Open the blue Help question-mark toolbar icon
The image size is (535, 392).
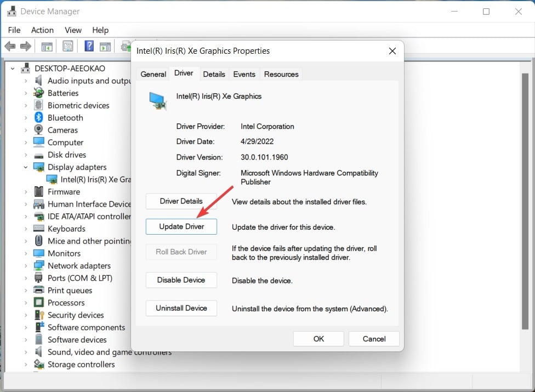[x=89, y=46]
